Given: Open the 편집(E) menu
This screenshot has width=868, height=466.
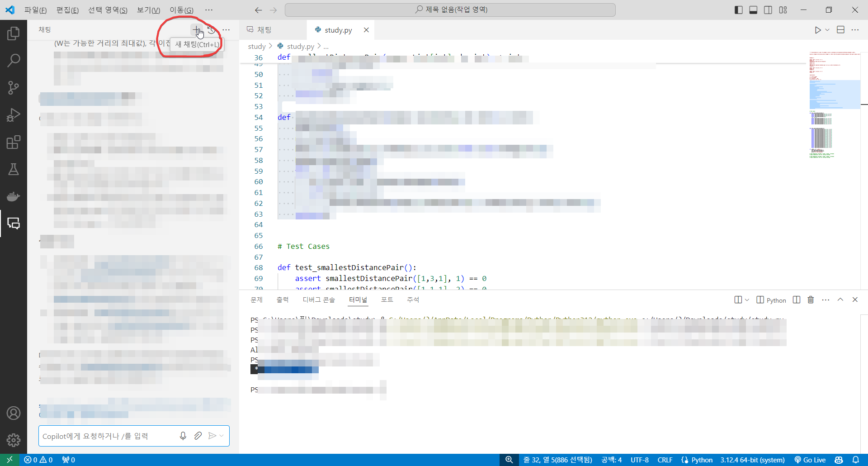Looking at the screenshot, I should click(x=67, y=10).
